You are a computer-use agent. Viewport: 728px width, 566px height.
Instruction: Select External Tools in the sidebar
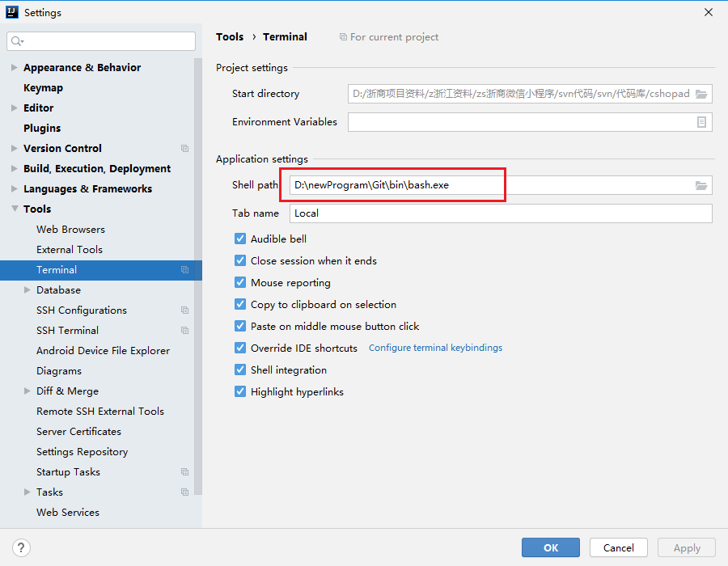pyautogui.click(x=70, y=250)
